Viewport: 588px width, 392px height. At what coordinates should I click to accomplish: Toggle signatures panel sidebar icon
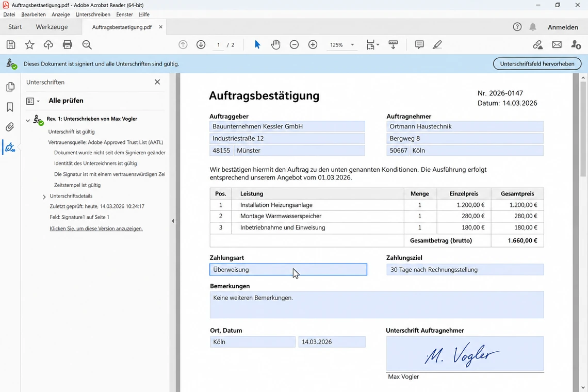[10, 147]
